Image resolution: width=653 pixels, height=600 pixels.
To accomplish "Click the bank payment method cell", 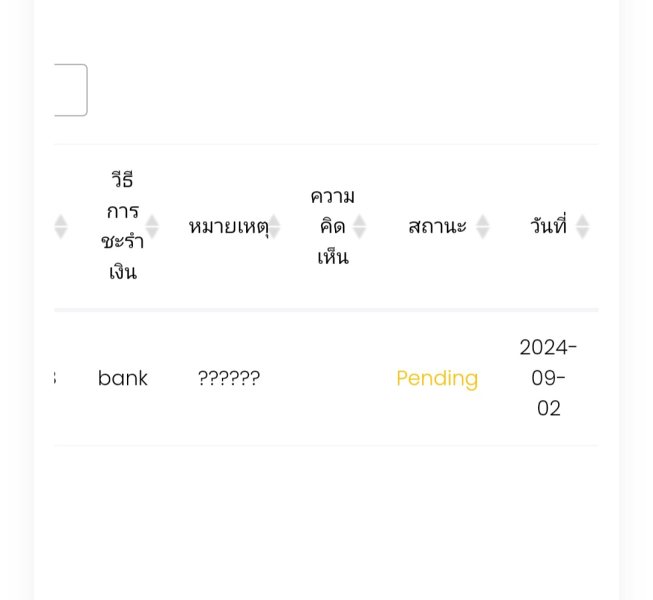I will pos(123,379).
